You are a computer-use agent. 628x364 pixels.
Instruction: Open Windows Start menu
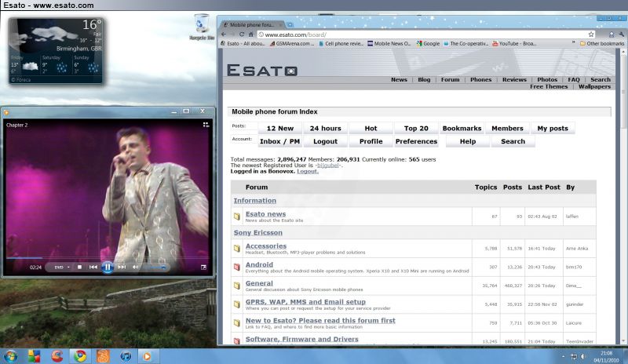pos(10,356)
